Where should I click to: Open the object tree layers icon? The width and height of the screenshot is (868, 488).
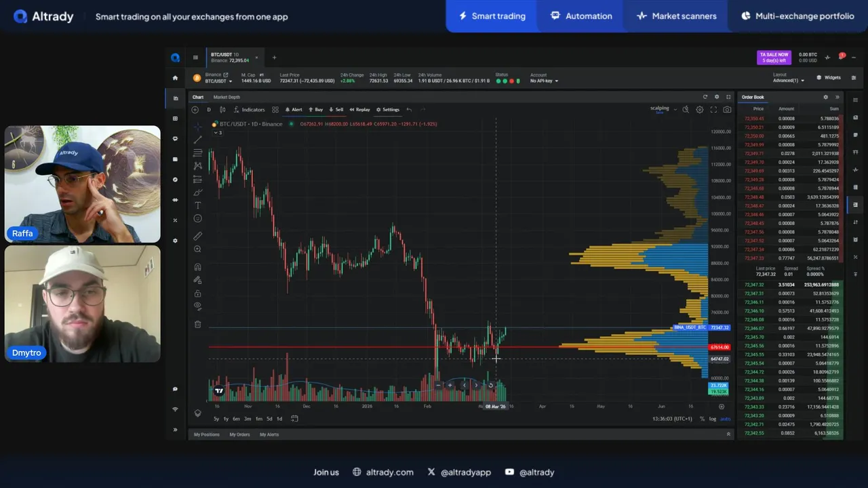point(197,413)
